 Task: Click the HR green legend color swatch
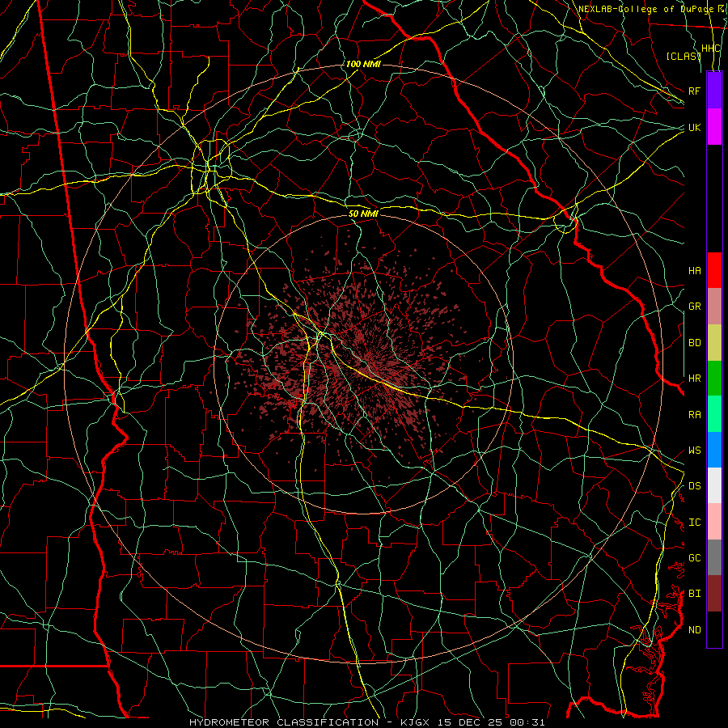point(714,378)
